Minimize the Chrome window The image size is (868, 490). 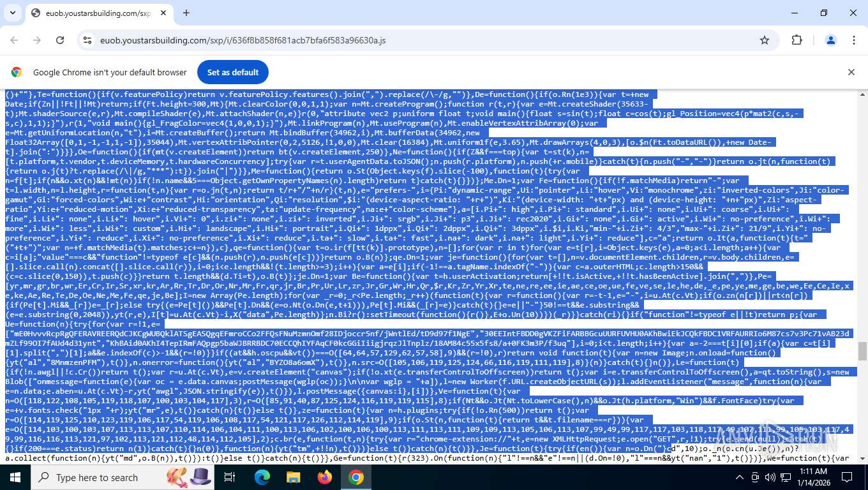click(x=795, y=13)
